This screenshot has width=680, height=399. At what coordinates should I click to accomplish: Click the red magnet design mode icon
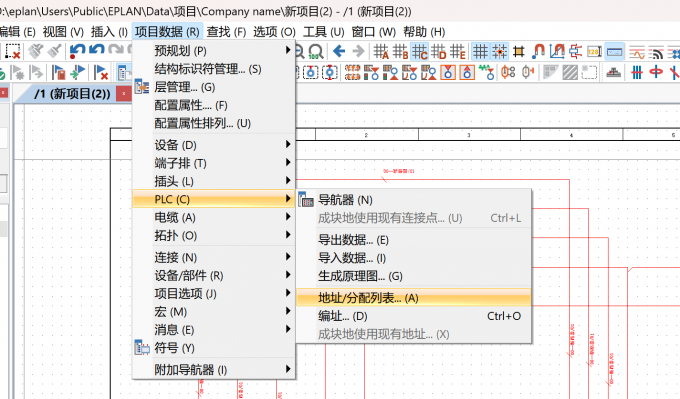(x=538, y=51)
